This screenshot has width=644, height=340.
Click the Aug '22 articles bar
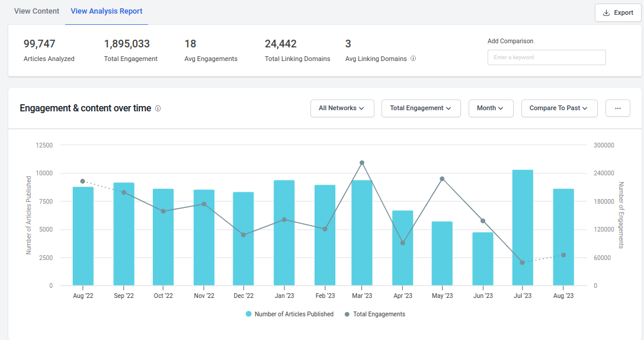click(x=83, y=236)
